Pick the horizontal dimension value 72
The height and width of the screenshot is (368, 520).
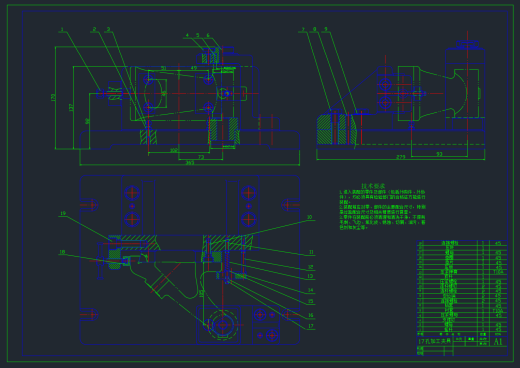pos(201,157)
